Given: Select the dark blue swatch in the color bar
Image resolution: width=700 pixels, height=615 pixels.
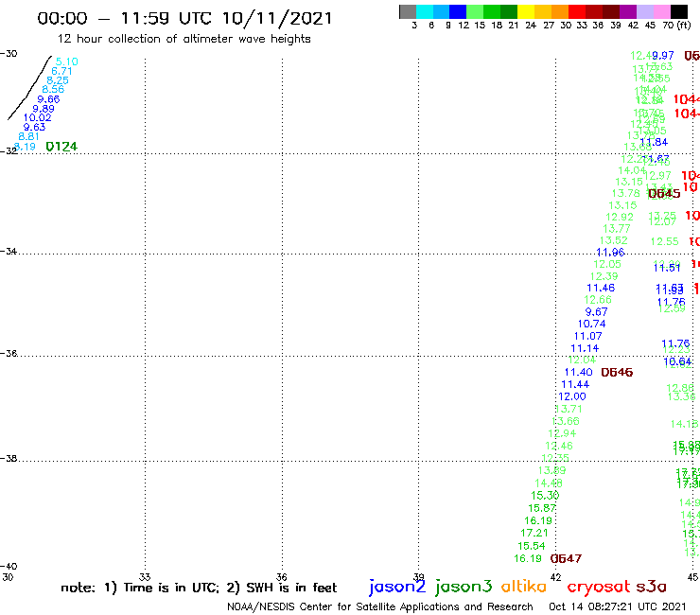Looking at the screenshot, I should [458, 11].
